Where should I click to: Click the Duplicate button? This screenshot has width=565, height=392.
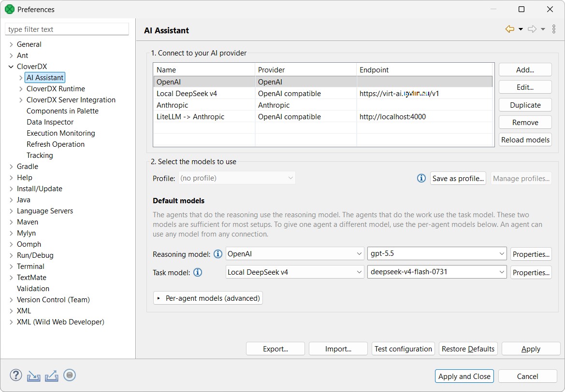point(525,105)
